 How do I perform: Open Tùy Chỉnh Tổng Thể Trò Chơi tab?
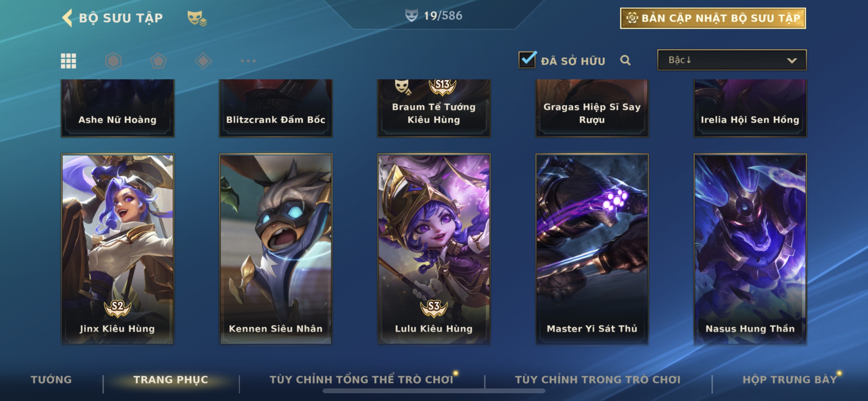pyautogui.click(x=361, y=379)
